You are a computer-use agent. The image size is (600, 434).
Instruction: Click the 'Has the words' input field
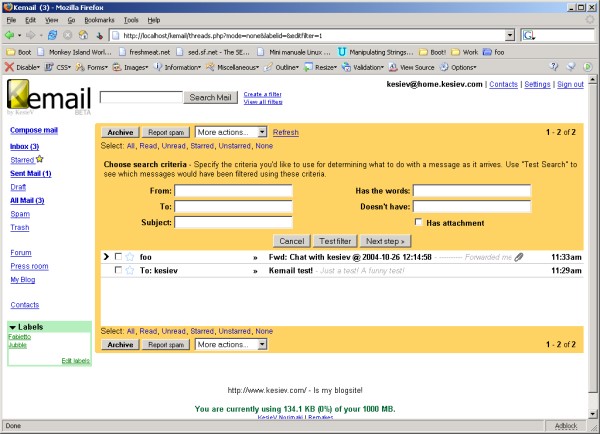tap(472, 191)
